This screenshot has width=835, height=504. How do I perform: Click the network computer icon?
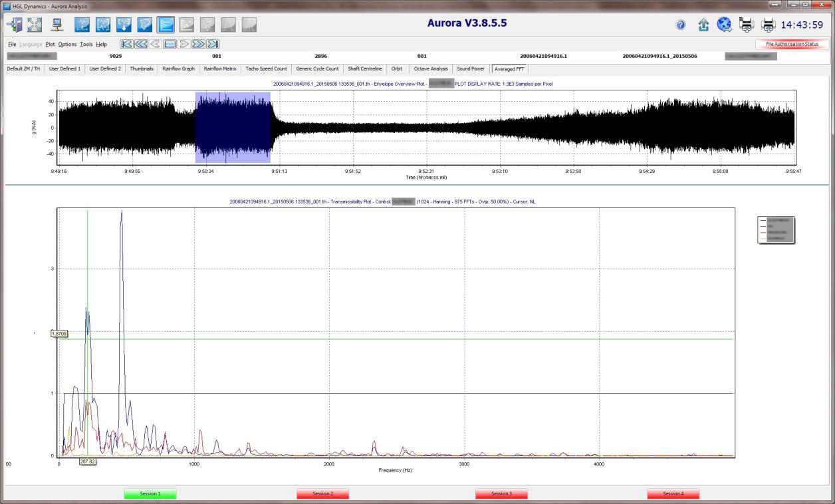click(58, 25)
